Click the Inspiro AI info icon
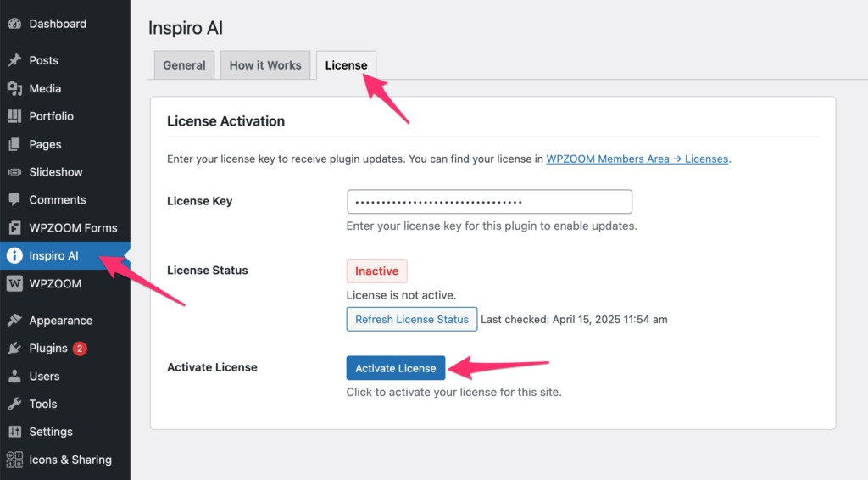The image size is (868, 480). (x=14, y=255)
